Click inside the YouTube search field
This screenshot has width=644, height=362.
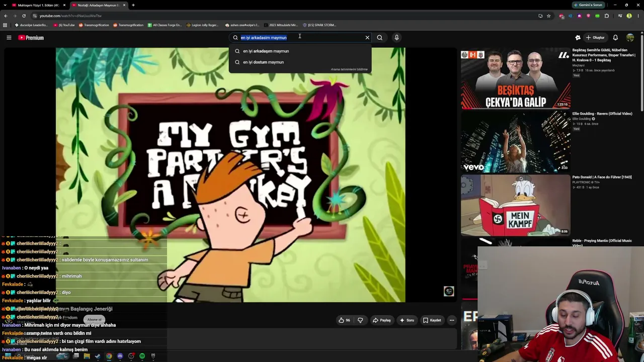coord(299,38)
